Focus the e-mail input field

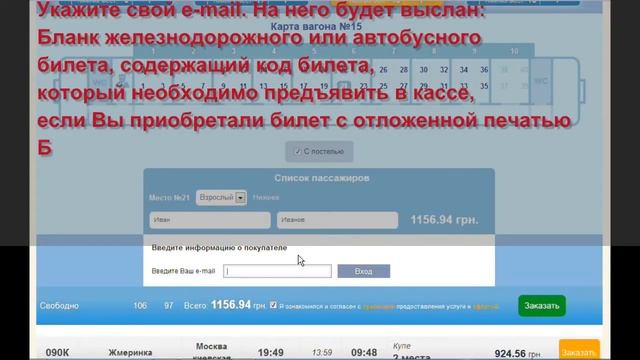(277, 271)
